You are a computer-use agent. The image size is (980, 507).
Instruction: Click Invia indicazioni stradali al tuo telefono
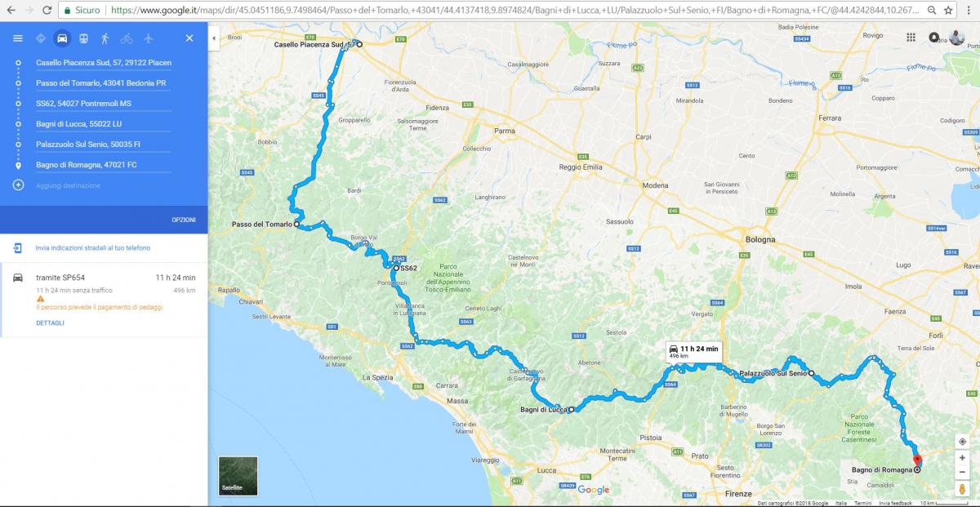pyautogui.click(x=92, y=247)
